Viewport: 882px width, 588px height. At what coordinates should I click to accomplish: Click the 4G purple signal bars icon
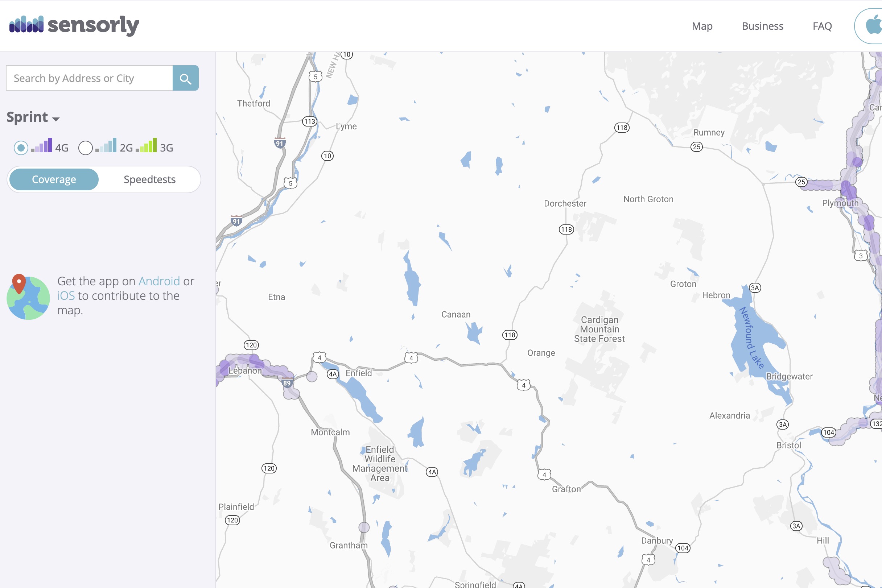pyautogui.click(x=42, y=146)
